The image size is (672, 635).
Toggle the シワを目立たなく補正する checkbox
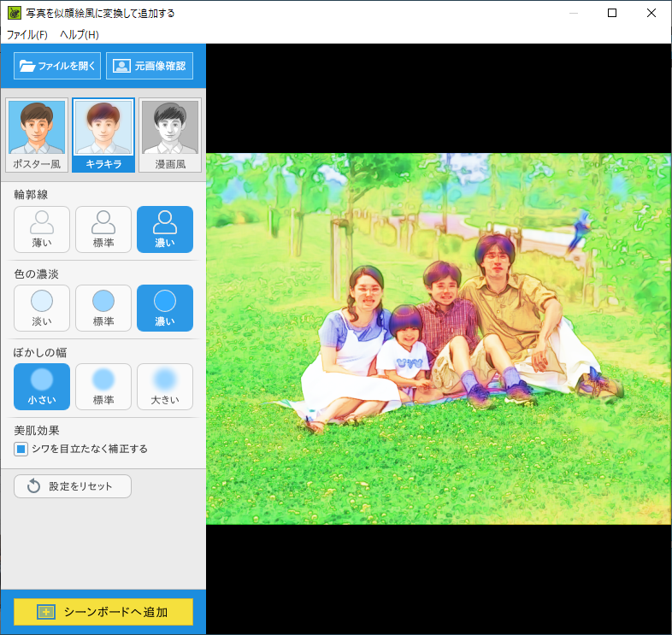coord(21,449)
